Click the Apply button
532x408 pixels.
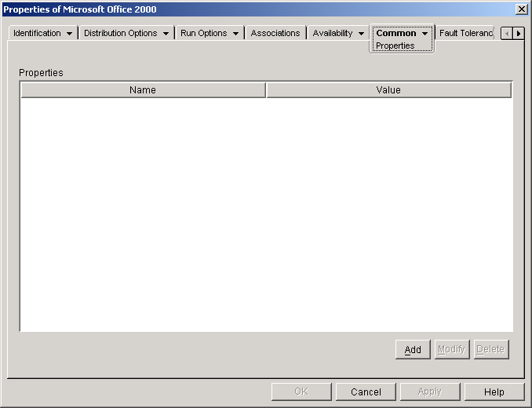[430, 392]
